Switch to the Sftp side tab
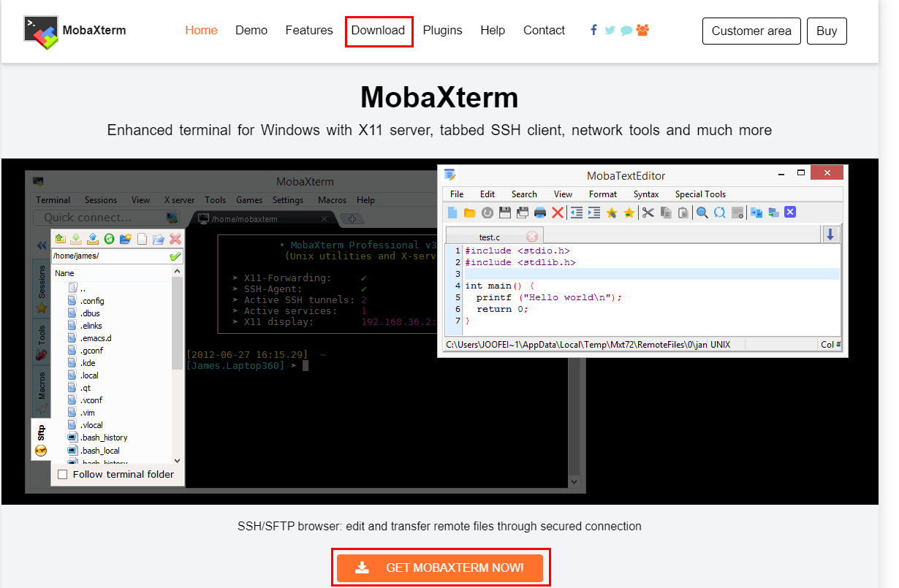The width and height of the screenshot is (899, 588). 41,439
